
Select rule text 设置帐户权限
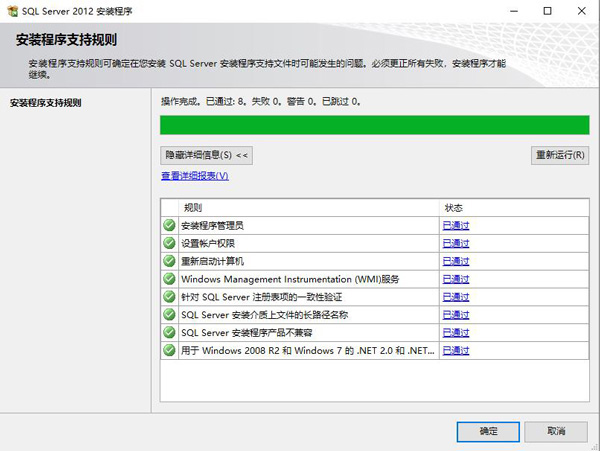coord(208,243)
